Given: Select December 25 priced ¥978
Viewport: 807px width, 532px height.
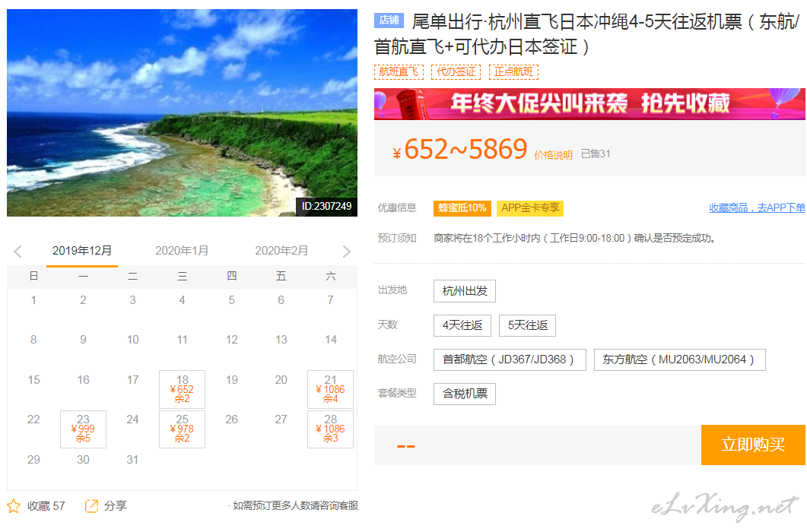Looking at the screenshot, I should (x=183, y=429).
